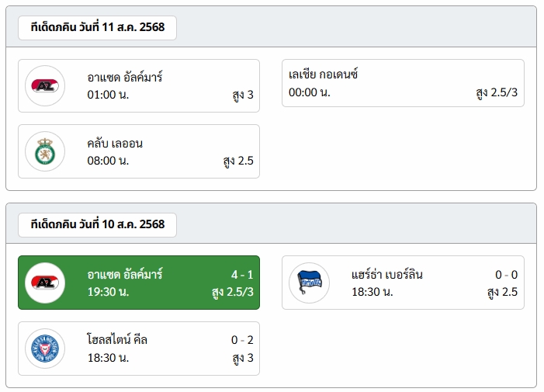The image size is (544, 392).
Task: Click AZ Alkmaar logo in green highlighted card
Action: [45, 283]
